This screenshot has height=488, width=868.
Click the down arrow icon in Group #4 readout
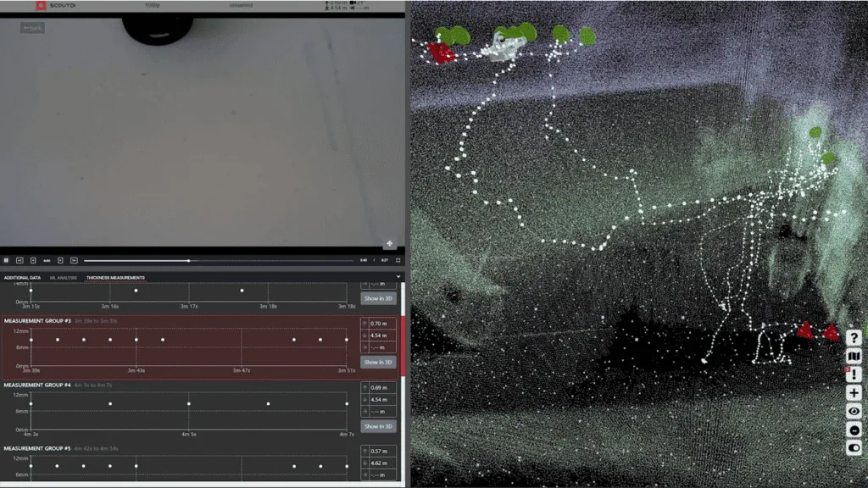pos(364,400)
